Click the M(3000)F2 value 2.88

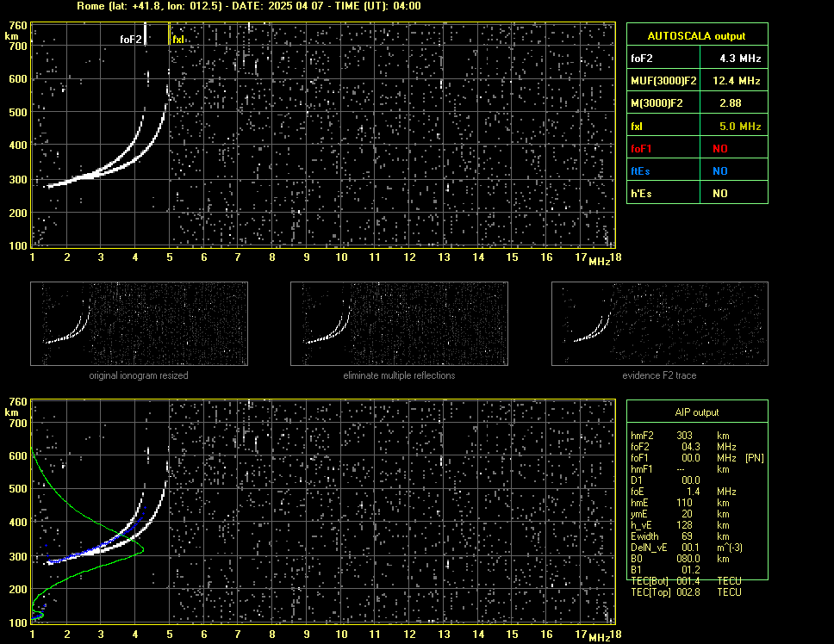(x=731, y=103)
